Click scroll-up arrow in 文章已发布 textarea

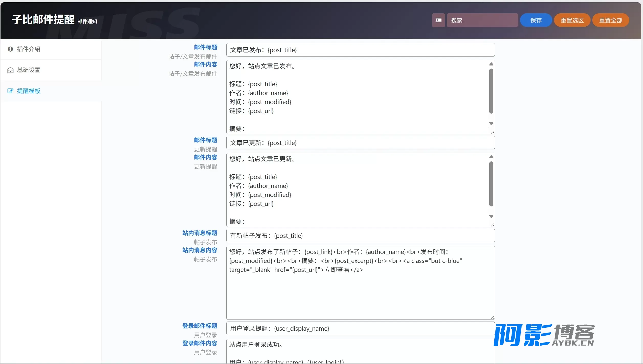(x=491, y=64)
